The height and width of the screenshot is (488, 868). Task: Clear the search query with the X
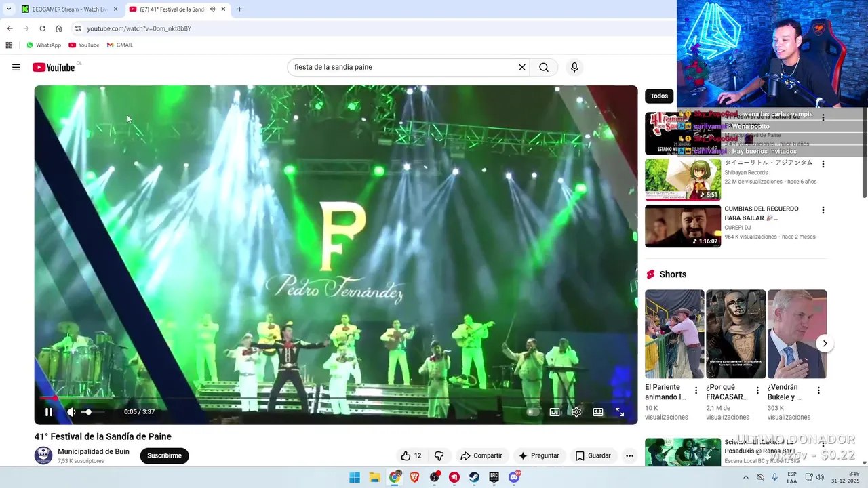pos(522,67)
